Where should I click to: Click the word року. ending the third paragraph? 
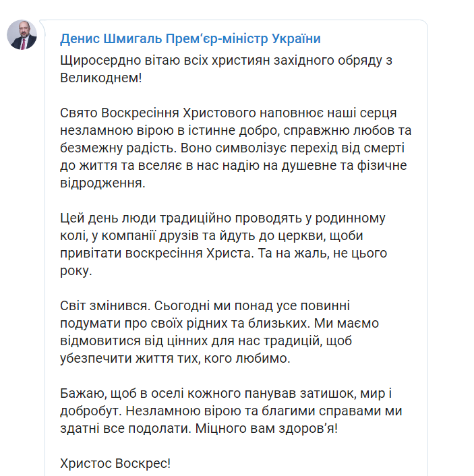click(x=76, y=271)
